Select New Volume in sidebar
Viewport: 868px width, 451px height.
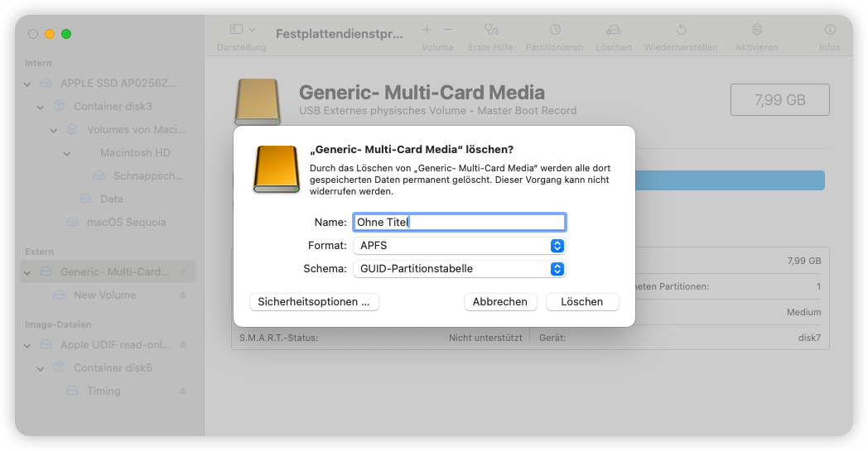pyautogui.click(x=104, y=295)
